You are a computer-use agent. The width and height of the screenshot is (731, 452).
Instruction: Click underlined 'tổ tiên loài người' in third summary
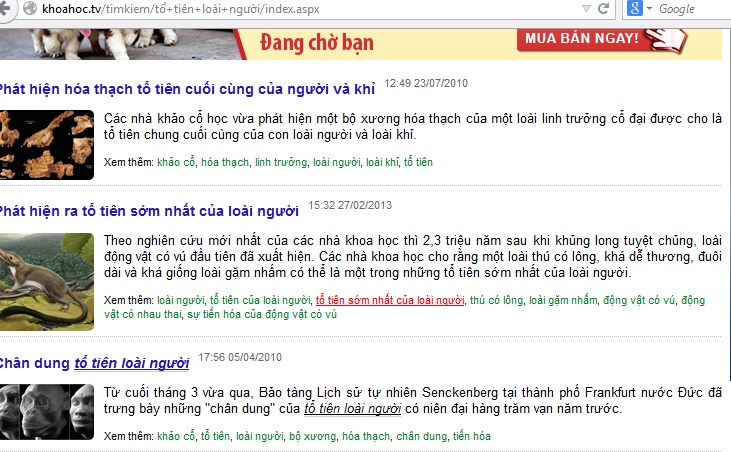tap(352, 409)
